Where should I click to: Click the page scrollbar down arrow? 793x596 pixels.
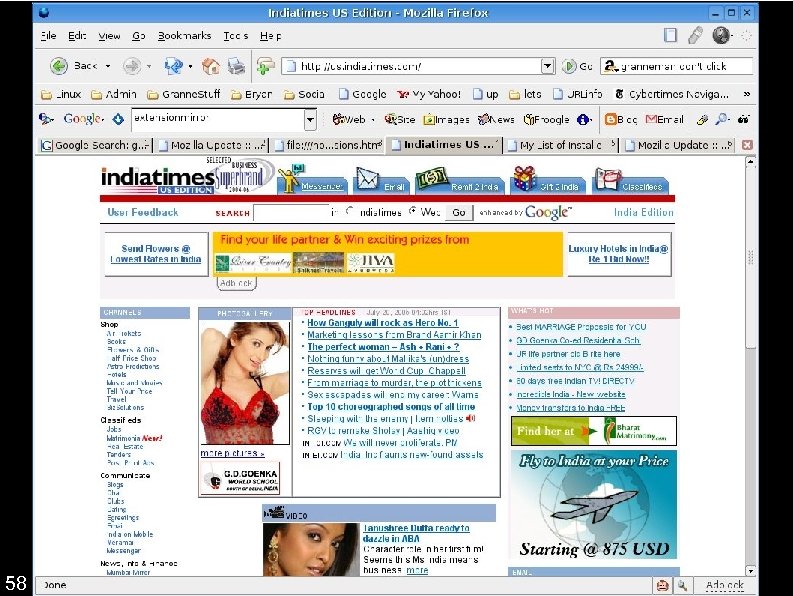pyautogui.click(x=751, y=571)
